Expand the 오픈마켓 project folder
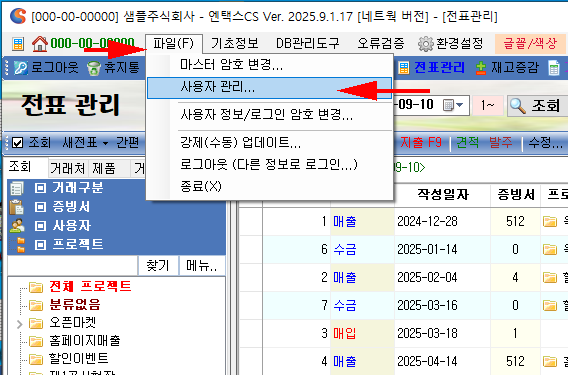This screenshot has height=375, width=568. point(20,324)
